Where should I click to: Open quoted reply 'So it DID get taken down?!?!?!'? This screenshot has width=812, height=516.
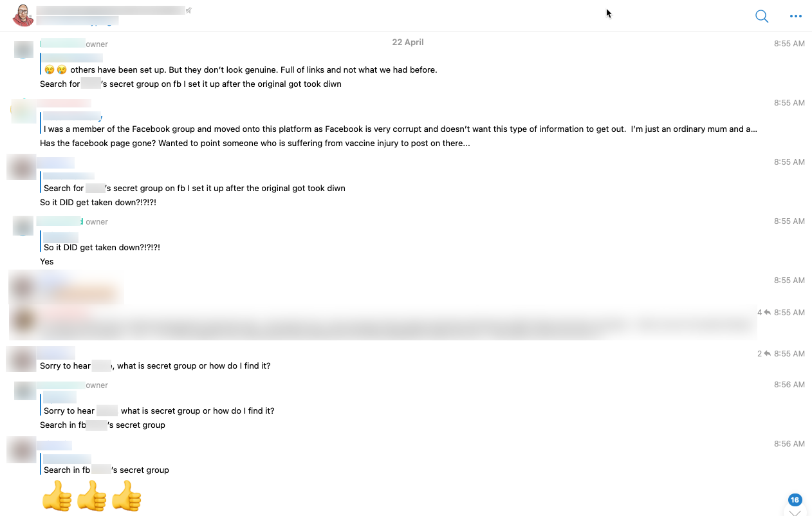[102, 248]
